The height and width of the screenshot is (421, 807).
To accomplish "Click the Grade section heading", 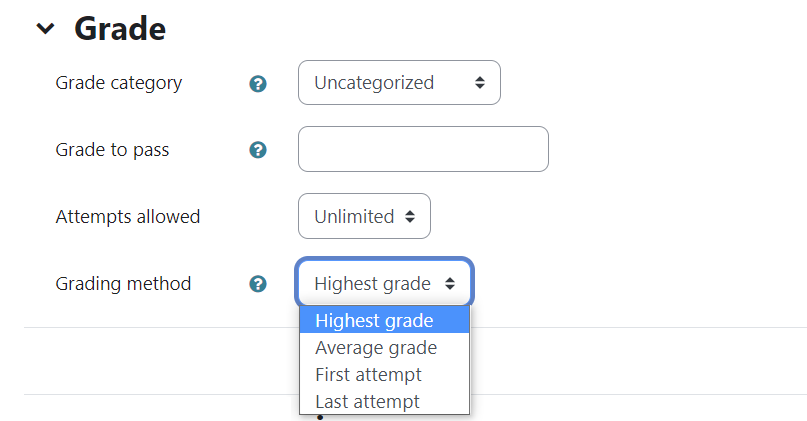I will point(120,28).
